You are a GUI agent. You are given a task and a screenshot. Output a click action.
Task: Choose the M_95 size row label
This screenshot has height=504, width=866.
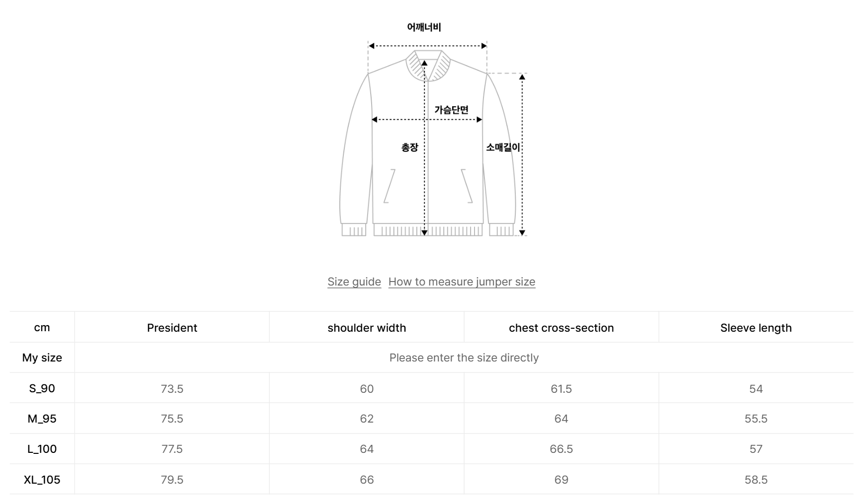coord(42,419)
